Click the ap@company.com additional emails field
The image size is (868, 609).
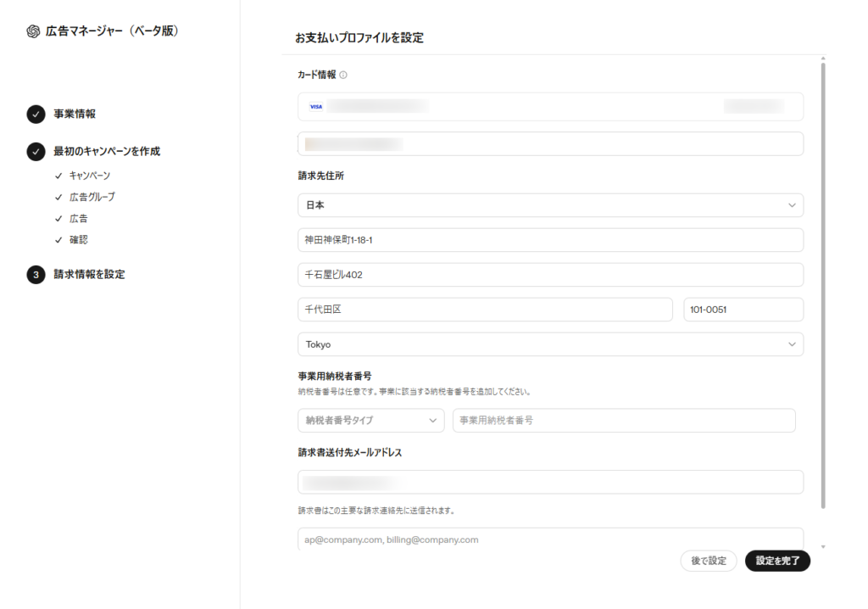pyautogui.click(x=550, y=539)
